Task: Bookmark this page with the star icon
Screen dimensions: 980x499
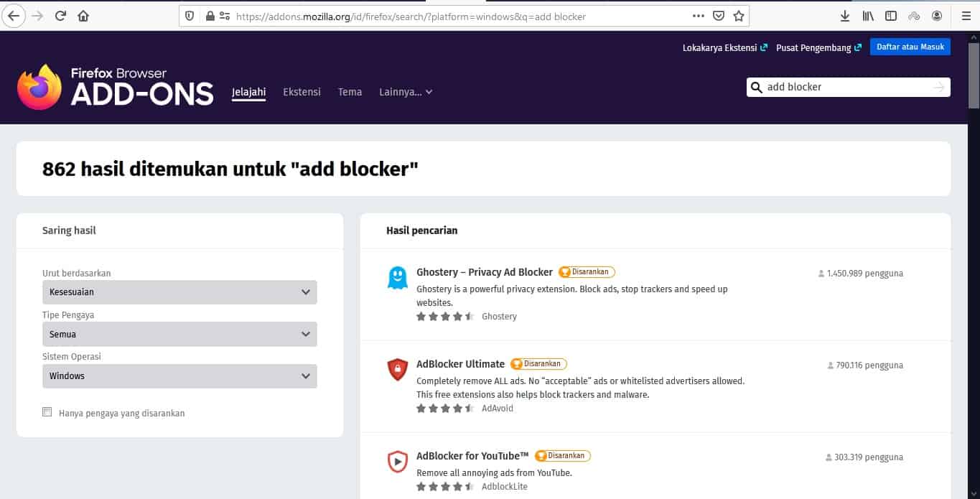Action: point(738,16)
